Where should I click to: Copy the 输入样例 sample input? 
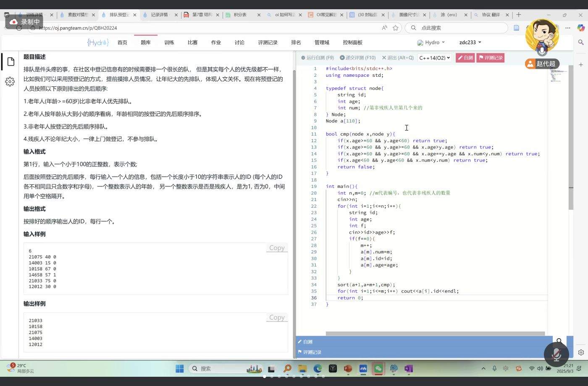[277, 248]
